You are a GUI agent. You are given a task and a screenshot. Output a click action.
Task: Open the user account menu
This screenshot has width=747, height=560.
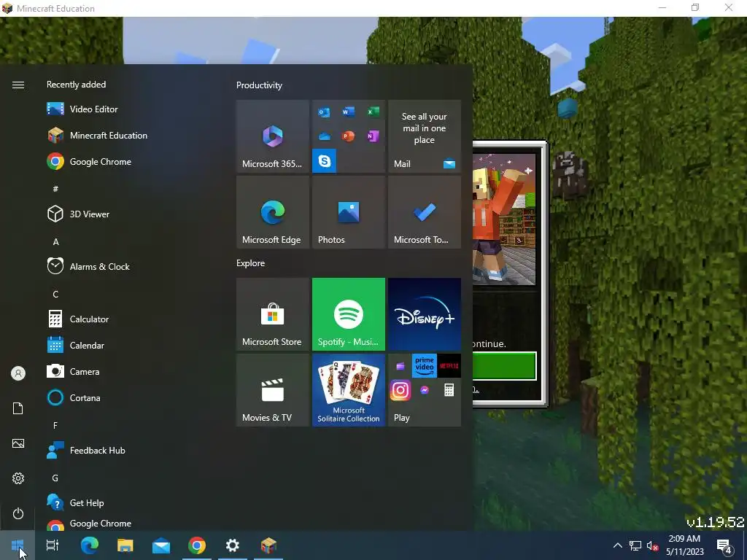click(18, 373)
